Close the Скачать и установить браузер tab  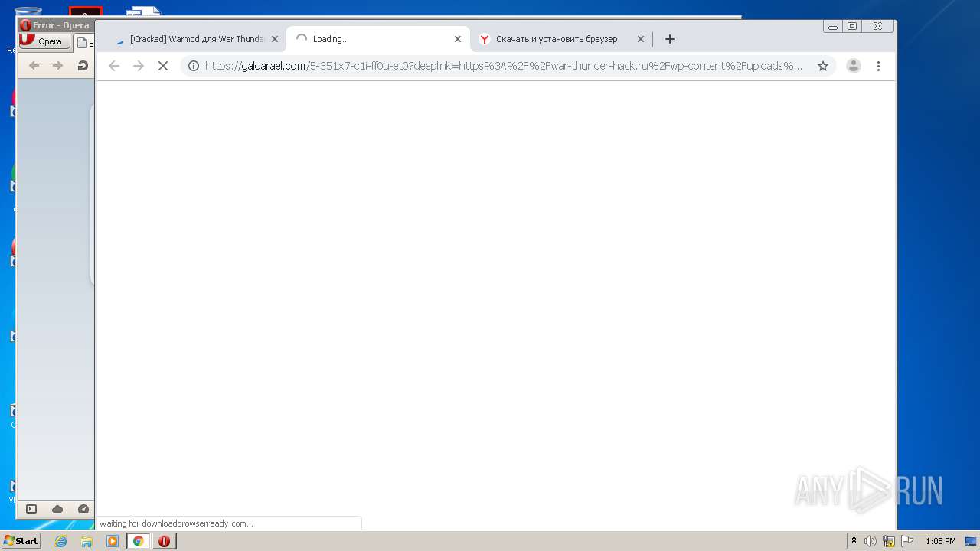(x=641, y=39)
